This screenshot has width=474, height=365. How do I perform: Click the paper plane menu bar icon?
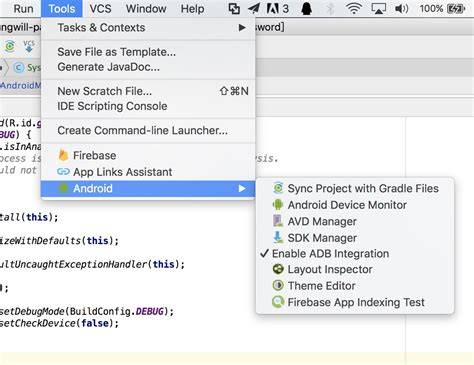click(254, 9)
